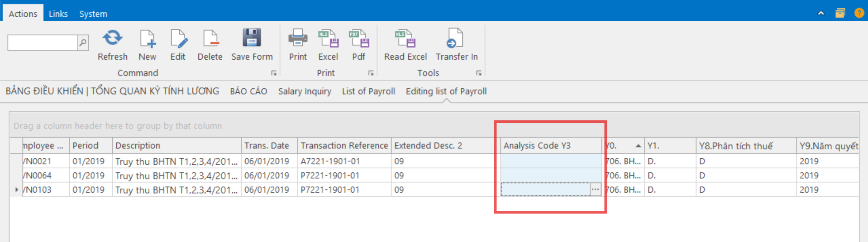Open the List of Payroll tab
868x242 pixels.
(368, 91)
